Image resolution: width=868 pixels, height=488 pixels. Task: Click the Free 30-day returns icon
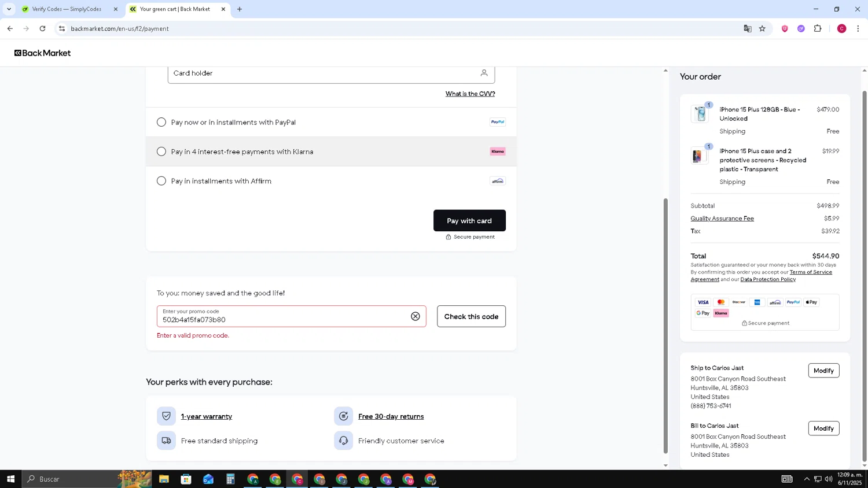344,416
